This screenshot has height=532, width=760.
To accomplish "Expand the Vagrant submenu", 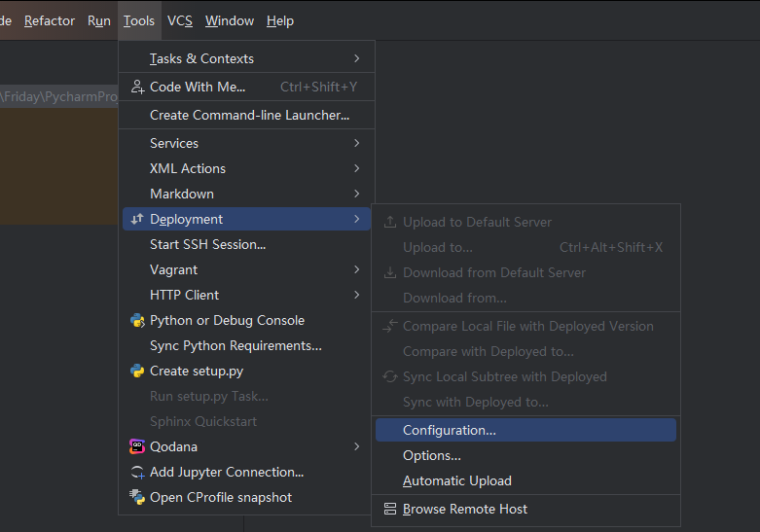I will pos(247,269).
